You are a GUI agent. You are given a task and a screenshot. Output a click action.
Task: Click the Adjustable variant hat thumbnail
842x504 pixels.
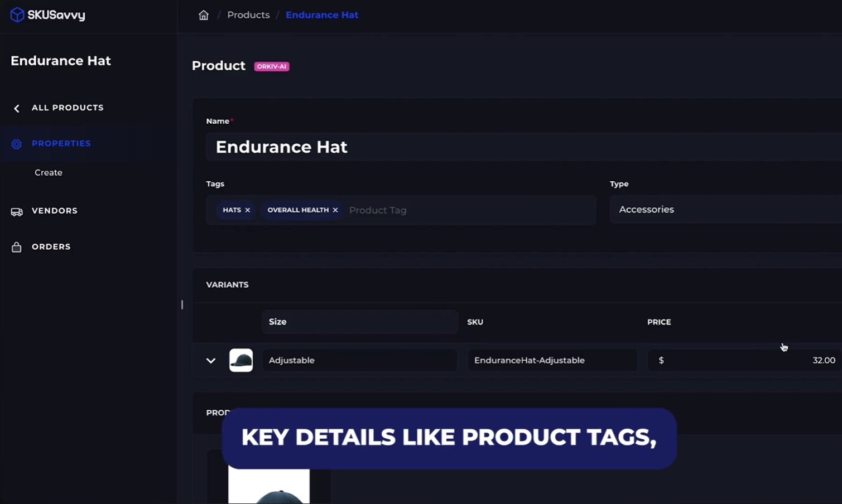[241, 360]
